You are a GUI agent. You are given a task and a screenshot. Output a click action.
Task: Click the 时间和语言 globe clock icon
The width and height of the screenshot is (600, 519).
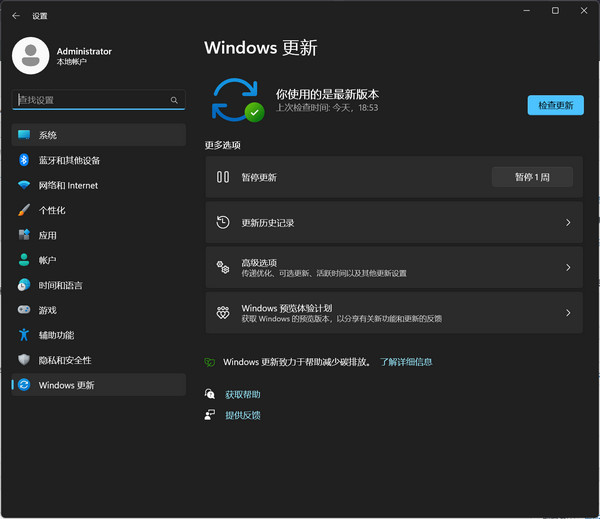[x=24, y=285]
